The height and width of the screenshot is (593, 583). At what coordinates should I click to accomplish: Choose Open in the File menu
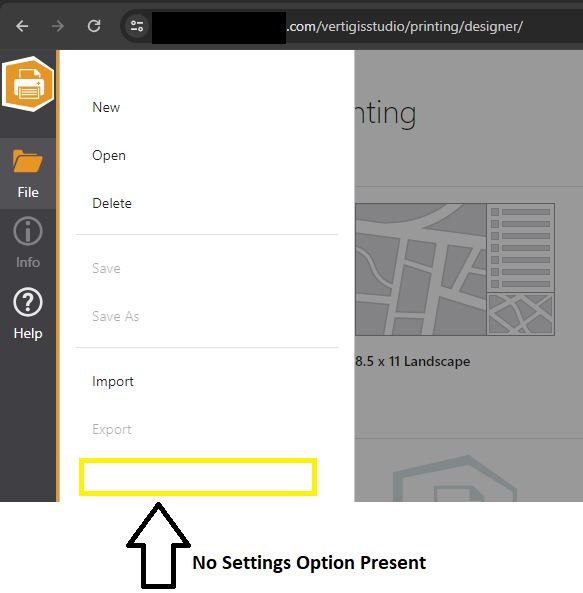coord(109,155)
